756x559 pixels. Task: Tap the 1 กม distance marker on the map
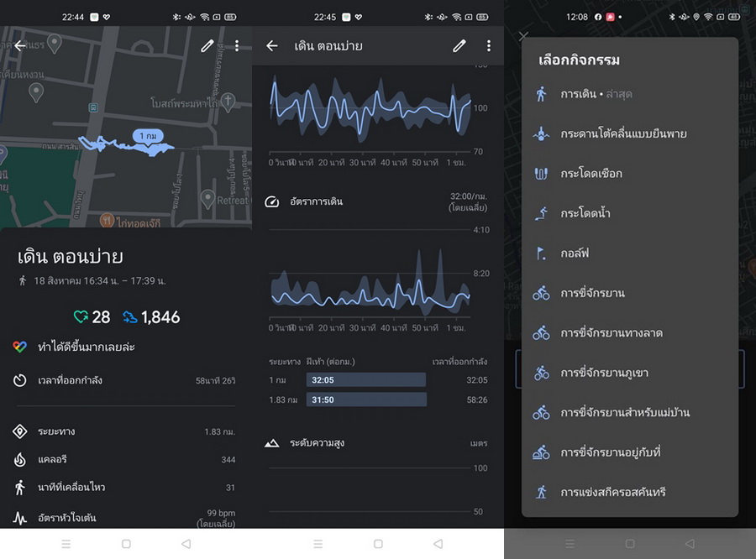click(x=147, y=136)
